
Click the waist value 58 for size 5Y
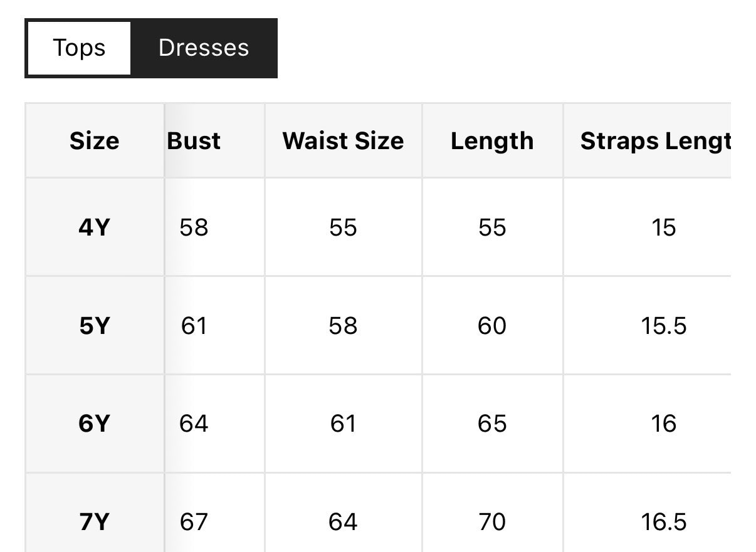[342, 325]
